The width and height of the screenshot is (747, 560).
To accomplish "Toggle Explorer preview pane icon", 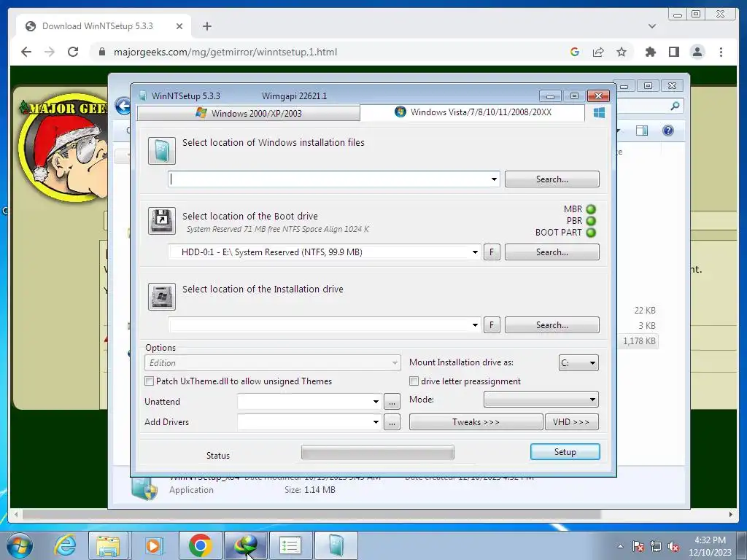I will [642, 131].
